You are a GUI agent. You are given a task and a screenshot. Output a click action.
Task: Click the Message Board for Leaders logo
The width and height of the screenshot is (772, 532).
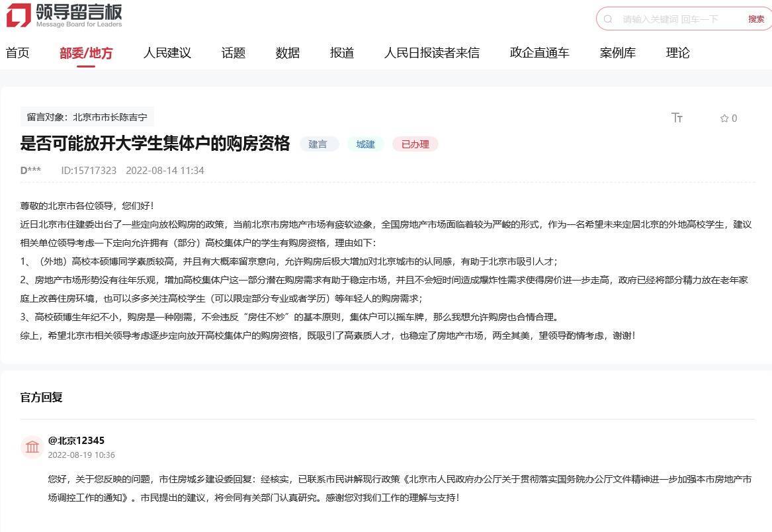64,15
